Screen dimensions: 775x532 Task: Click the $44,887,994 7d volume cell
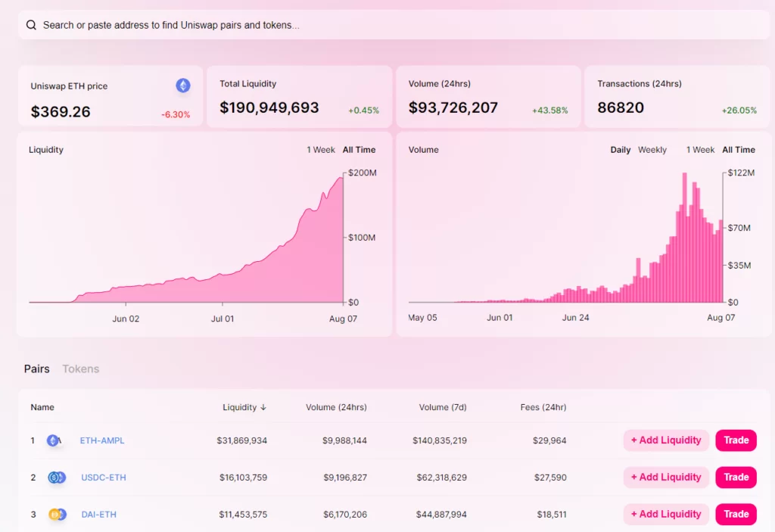point(441,515)
